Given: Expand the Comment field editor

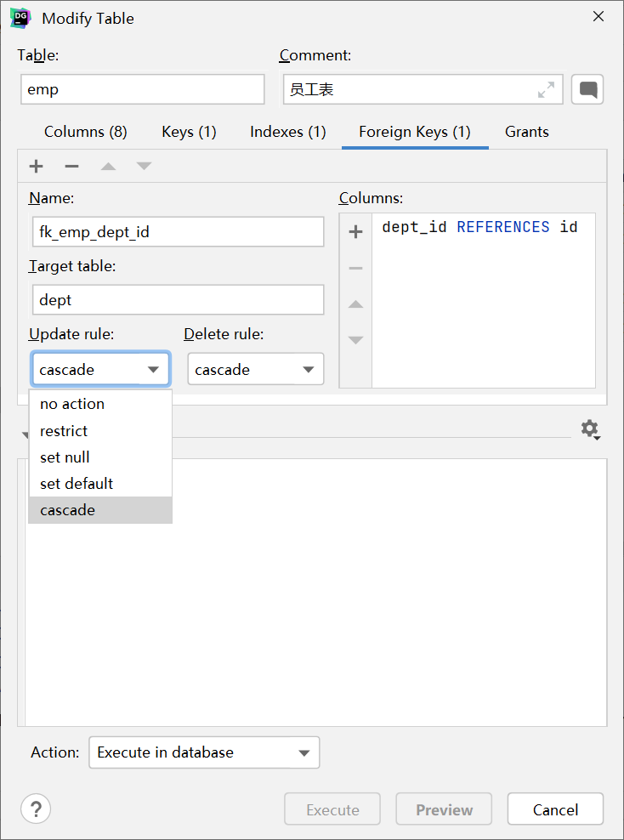Looking at the screenshot, I should click(x=546, y=89).
